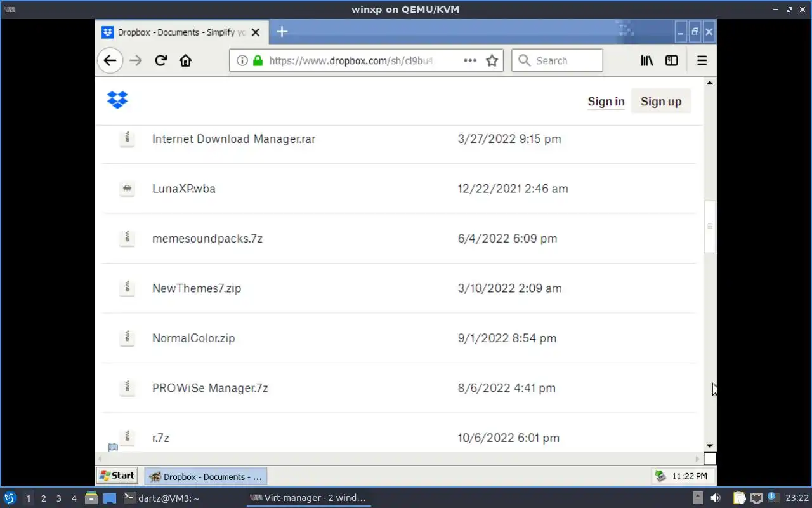Click the date 3/10/2022 2:09 am
This screenshot has width=812, height=508.
tap(509, 288)
